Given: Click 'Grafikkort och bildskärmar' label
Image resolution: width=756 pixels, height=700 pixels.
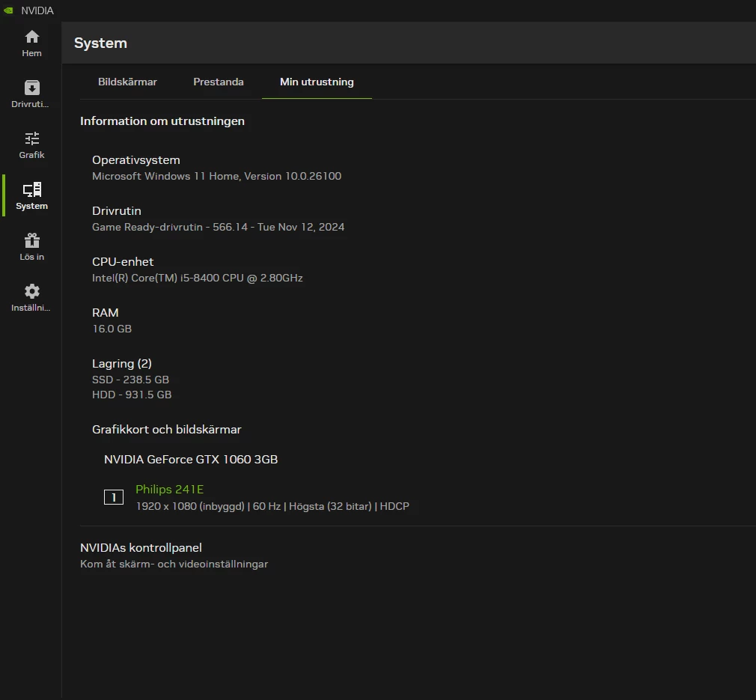Looking at the screenshot, I should 166,430.
